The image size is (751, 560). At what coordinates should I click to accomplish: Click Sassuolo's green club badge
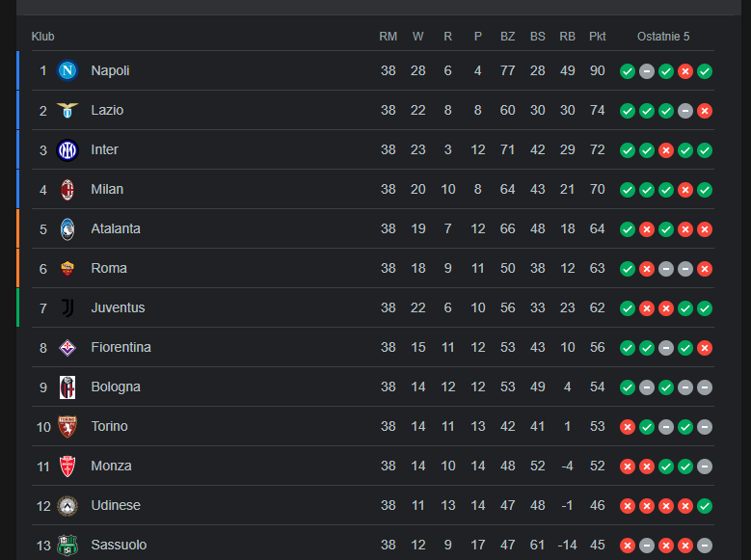point(67,546)
